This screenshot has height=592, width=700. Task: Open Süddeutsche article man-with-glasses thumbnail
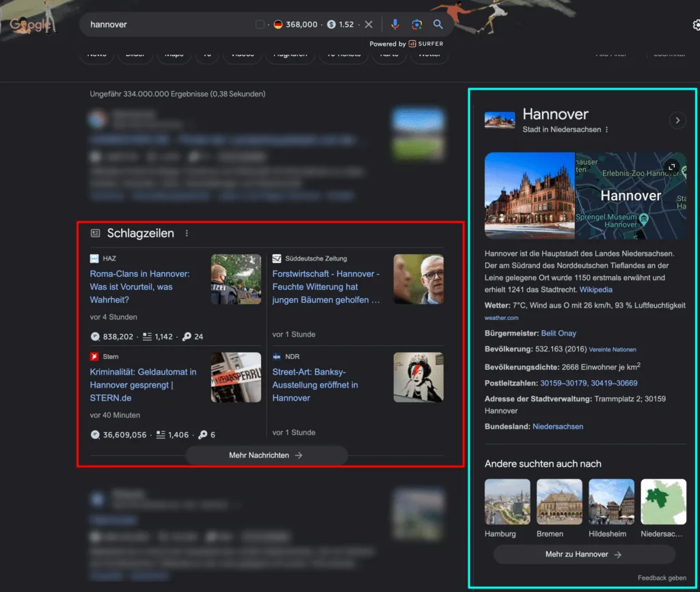click(x=418, y=280)
